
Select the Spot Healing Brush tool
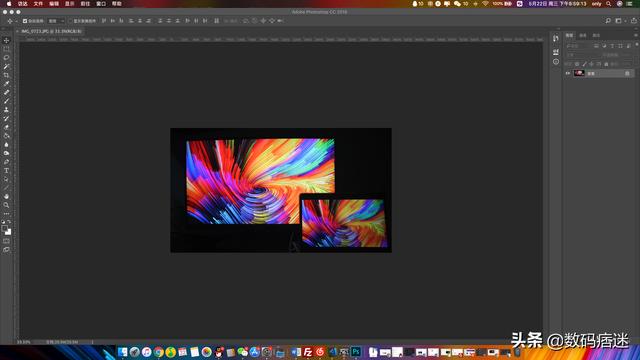[6, 92]
